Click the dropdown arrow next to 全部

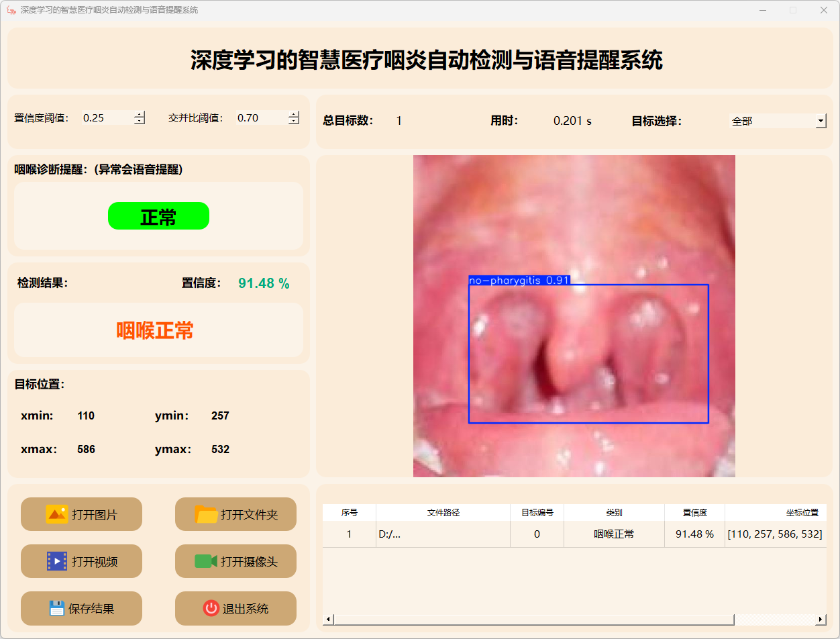(x=821, y=121)
